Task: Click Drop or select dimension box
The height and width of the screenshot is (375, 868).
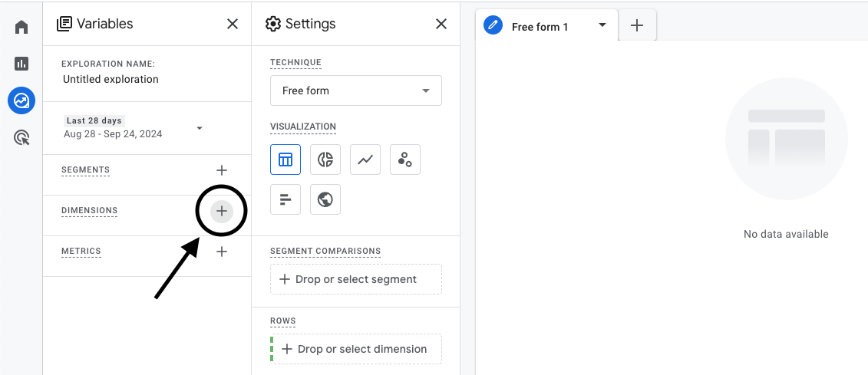Action: [x=356, y=349]
